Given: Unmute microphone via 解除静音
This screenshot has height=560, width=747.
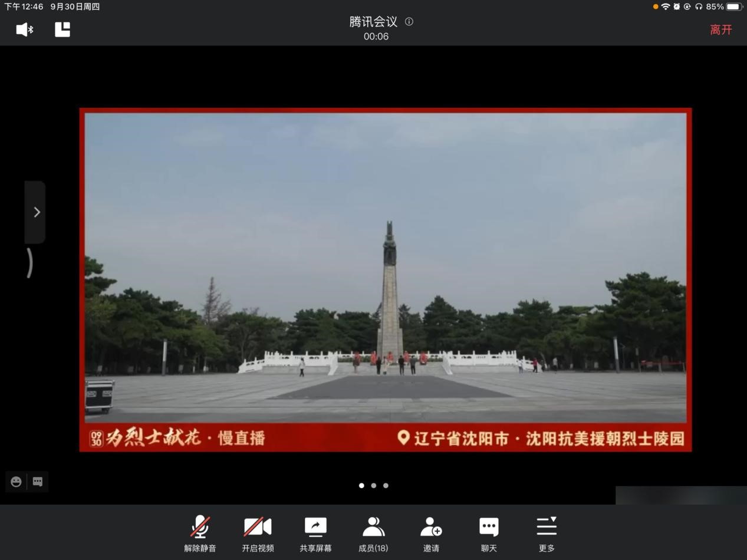Looking at the screenshot, I should 200,534.
